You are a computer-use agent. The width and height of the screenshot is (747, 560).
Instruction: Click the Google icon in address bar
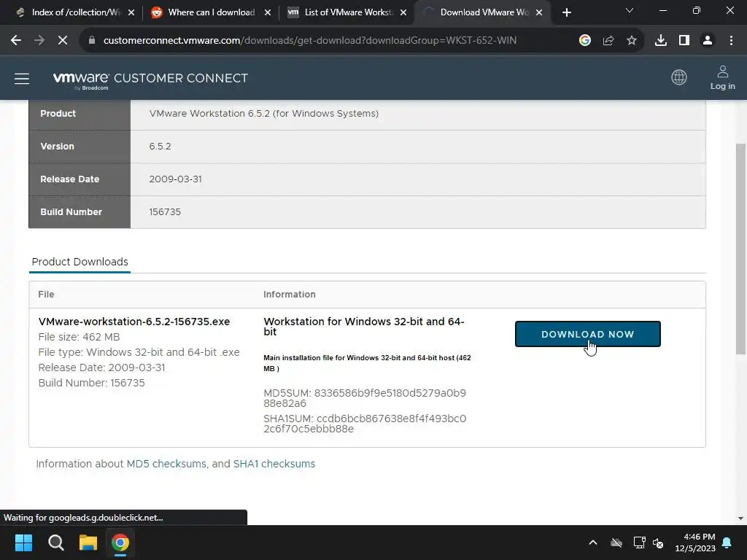585,41
